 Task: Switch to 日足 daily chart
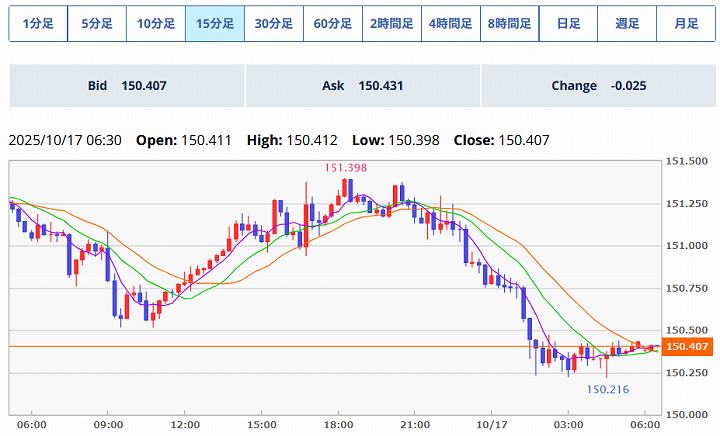click(568, 23)
